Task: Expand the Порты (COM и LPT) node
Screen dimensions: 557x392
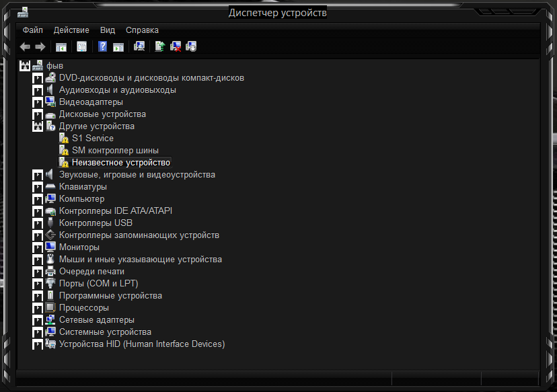Action: [x=38, y=284]
